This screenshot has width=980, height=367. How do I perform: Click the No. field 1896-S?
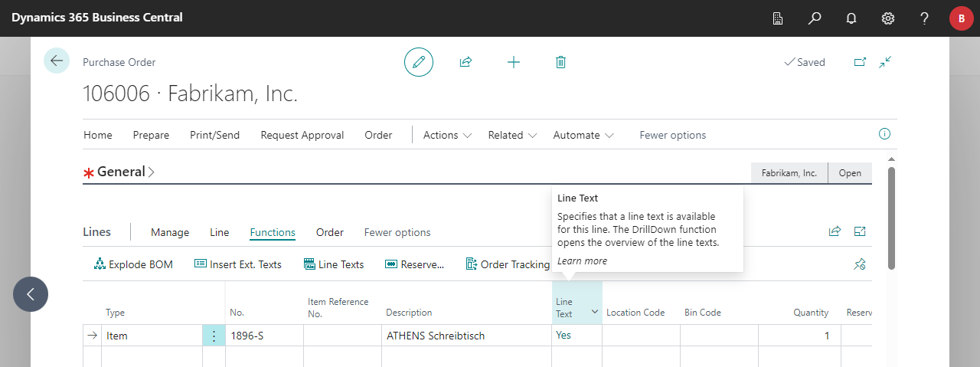[264, 336]
